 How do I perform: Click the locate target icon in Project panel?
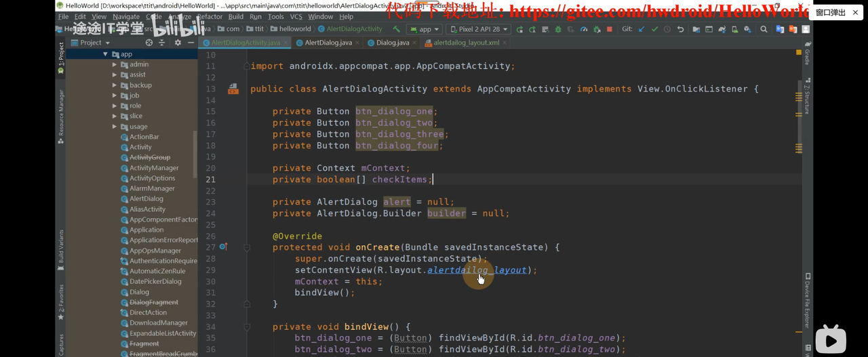pos(149,43)
